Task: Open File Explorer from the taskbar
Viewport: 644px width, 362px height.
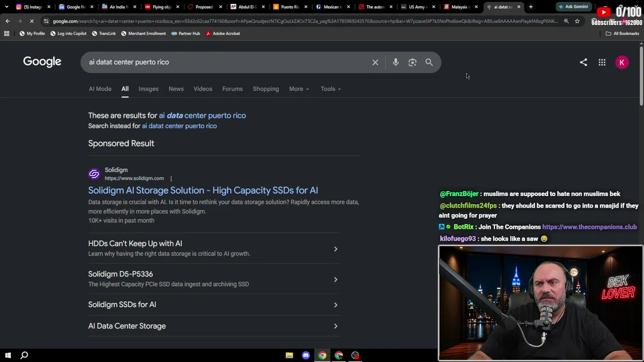Action: click(x=289, y=355)
